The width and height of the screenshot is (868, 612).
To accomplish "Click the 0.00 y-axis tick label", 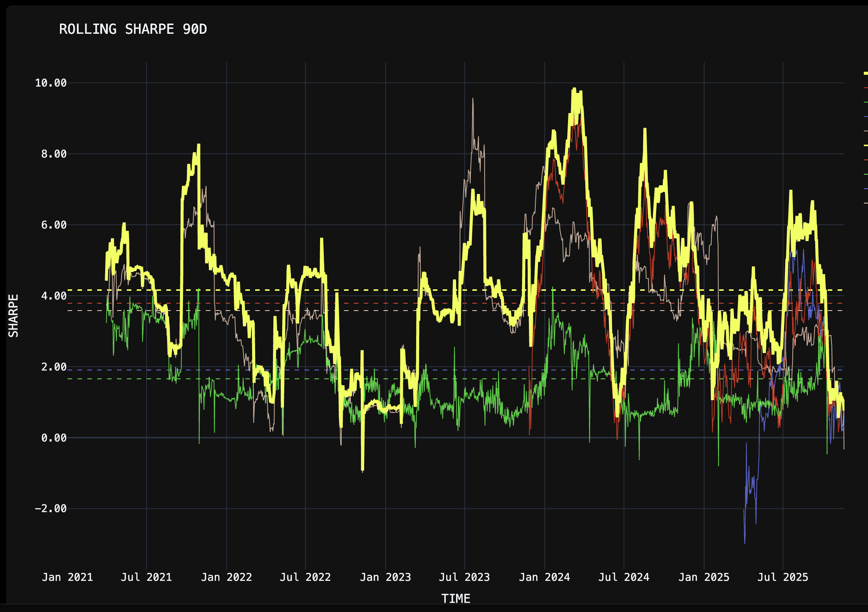I will (x=54, y=438).
